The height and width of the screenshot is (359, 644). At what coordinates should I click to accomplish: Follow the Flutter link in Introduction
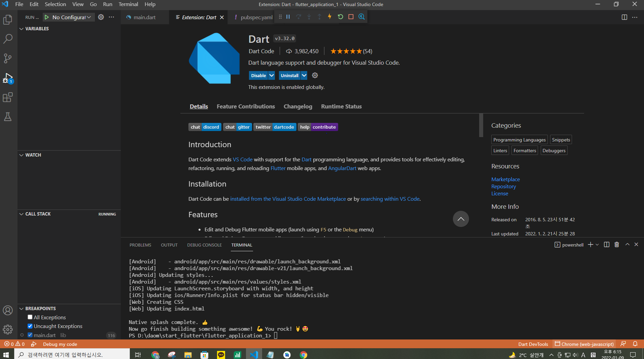[x=278, y=168]
